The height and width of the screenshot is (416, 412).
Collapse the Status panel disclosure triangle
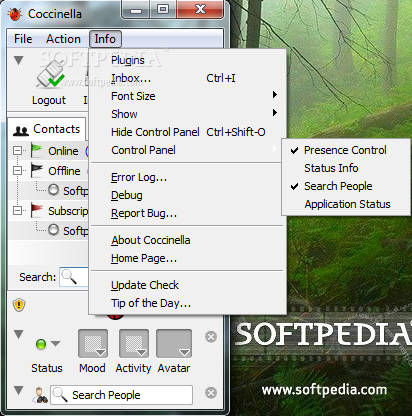pyautogui.click(x=19, y=334)
